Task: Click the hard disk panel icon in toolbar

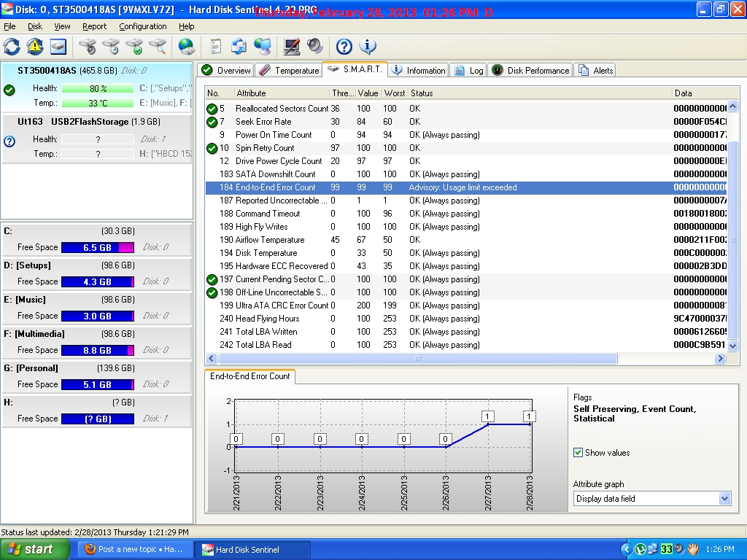Action: 58,46
